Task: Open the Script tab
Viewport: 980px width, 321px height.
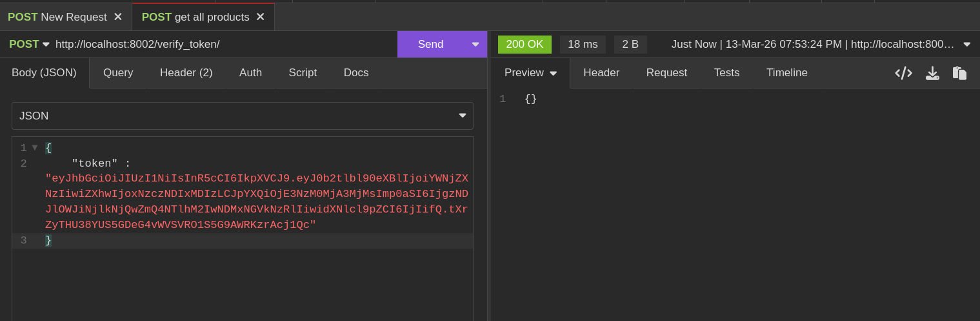Action: 303,73
